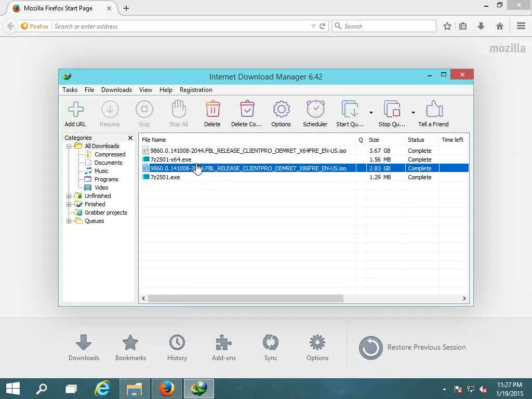Click History shortcut on Firefox start page

click(x=177, y=348)
